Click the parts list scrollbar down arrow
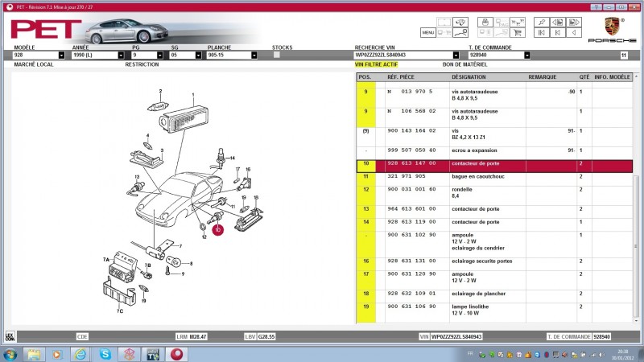 click(x=636, y=320)
